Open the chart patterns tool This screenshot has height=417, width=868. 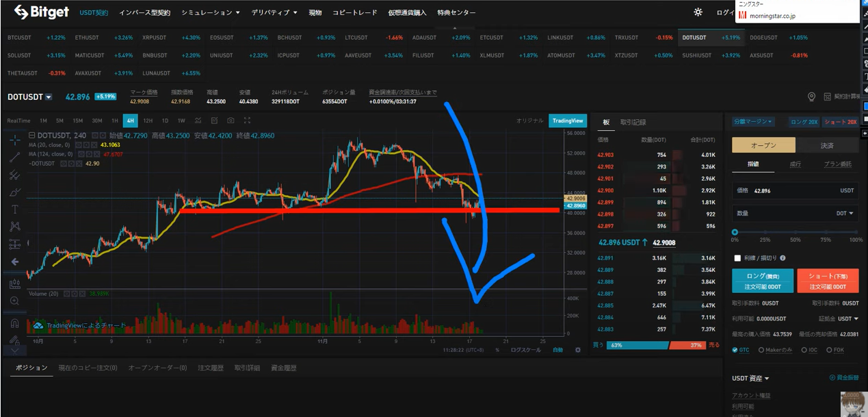coord(15,227)
